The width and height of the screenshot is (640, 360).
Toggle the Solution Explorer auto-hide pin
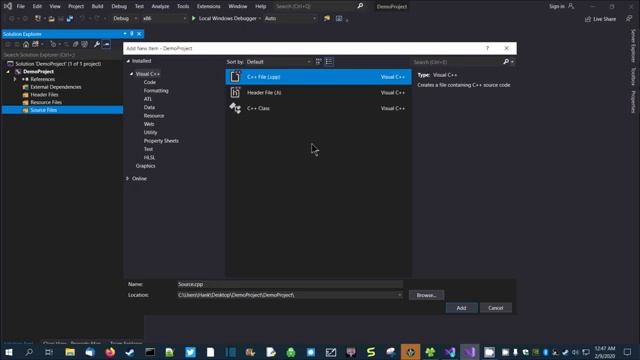click(x=132, y=34)
